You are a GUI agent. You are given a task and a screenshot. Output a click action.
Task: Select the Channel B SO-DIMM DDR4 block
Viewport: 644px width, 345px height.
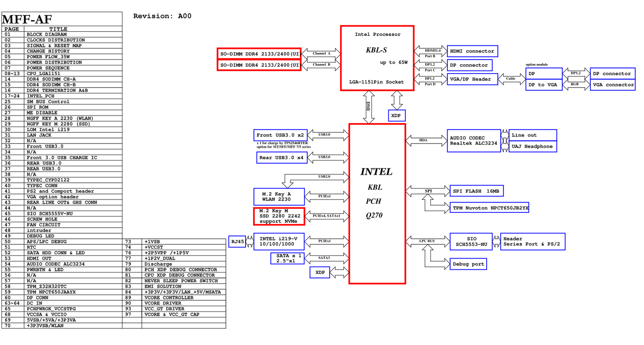(259, 65)
